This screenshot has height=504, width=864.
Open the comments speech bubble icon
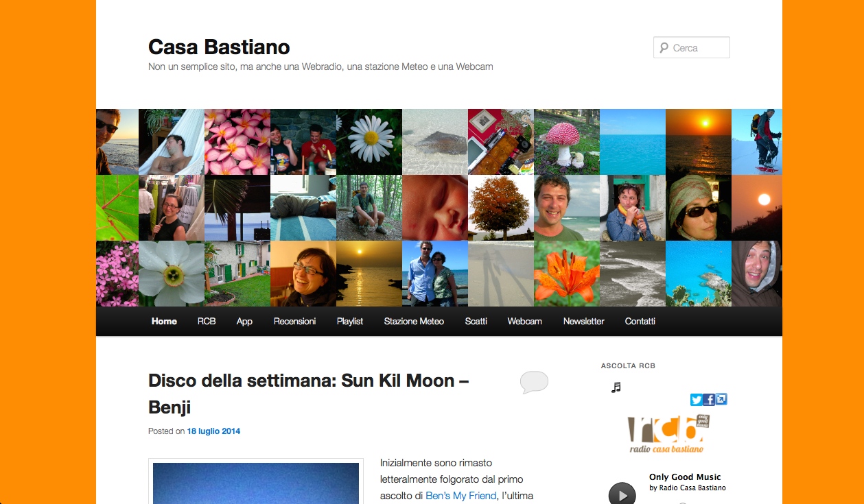coord(534,382)
